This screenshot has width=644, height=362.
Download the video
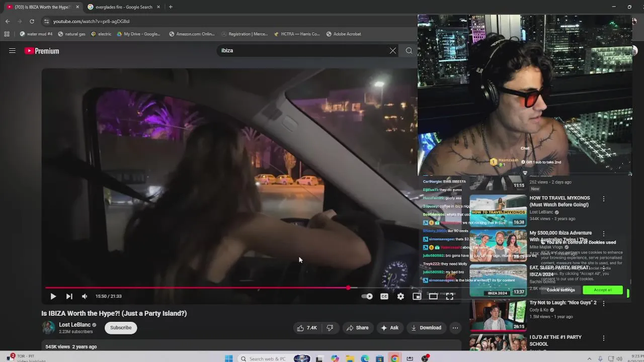click(x=426, y=328)
